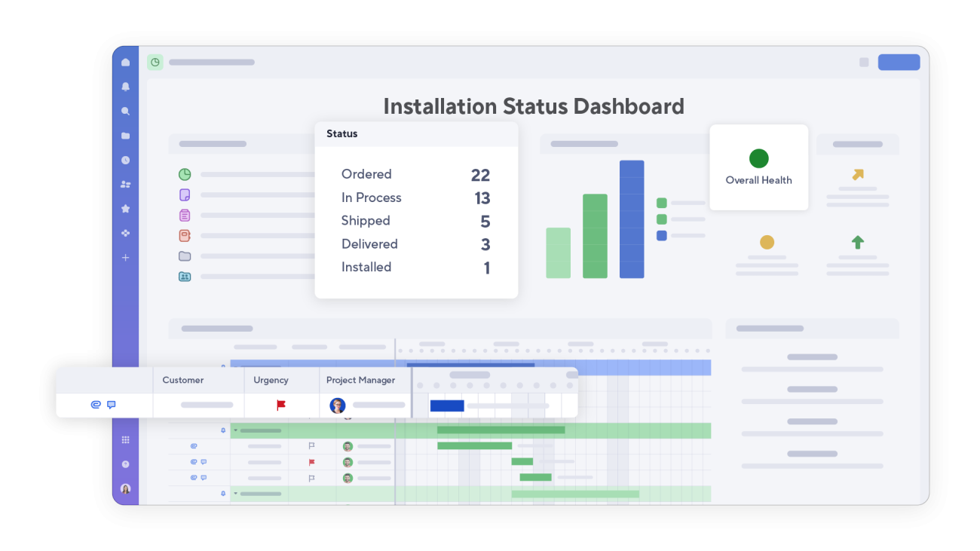This screenshot has height=551, width=980.
Task: Create a new item with the sidebar plus
Action: (125, 258)
